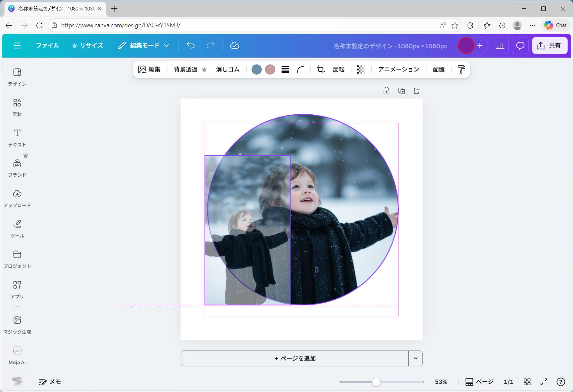
Task: Open the comment bubble icon
Action: click(x=520, y=46)
